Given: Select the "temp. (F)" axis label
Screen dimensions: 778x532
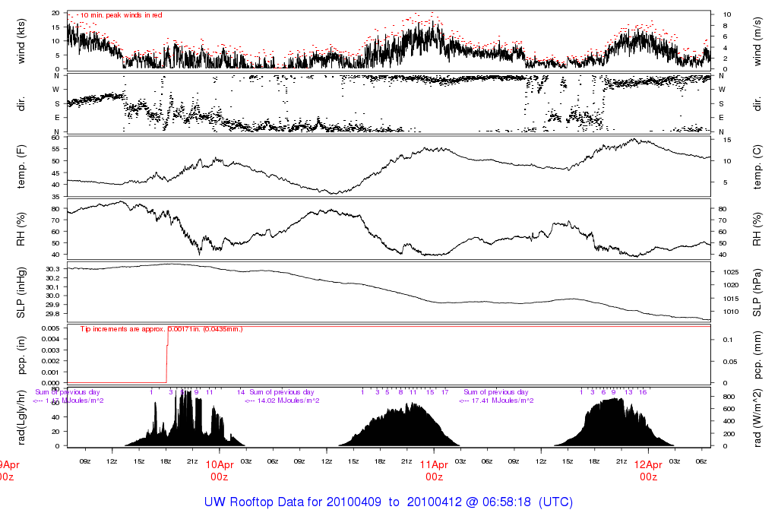Looking at the screenshot, I should 21,166.
